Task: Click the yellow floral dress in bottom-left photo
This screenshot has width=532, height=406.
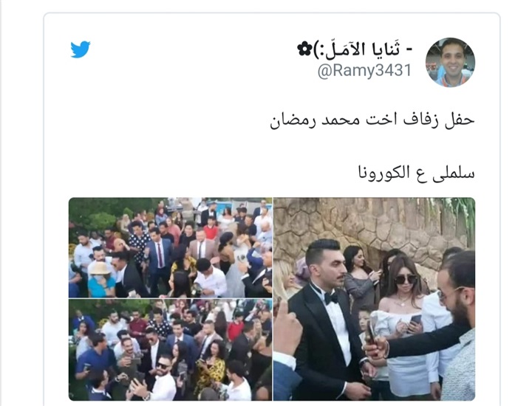Action: [211, 373]
